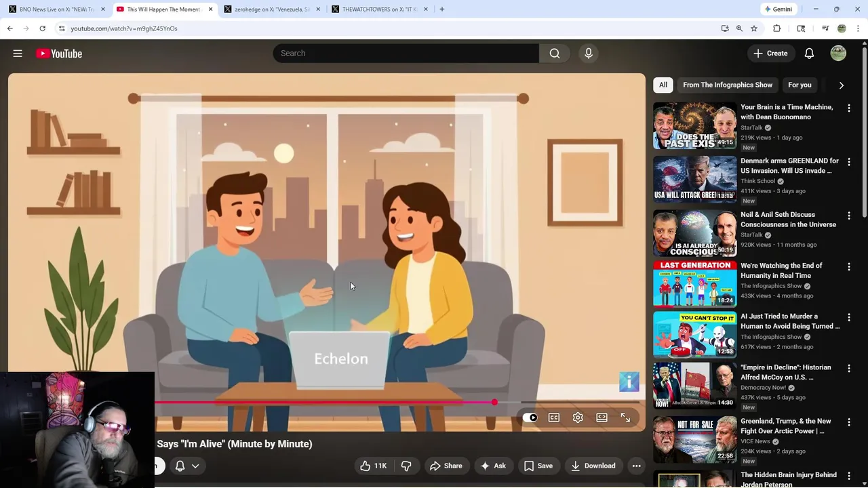Click the Create button
Viewport: 868px width, 488px height.
[770, 54]
